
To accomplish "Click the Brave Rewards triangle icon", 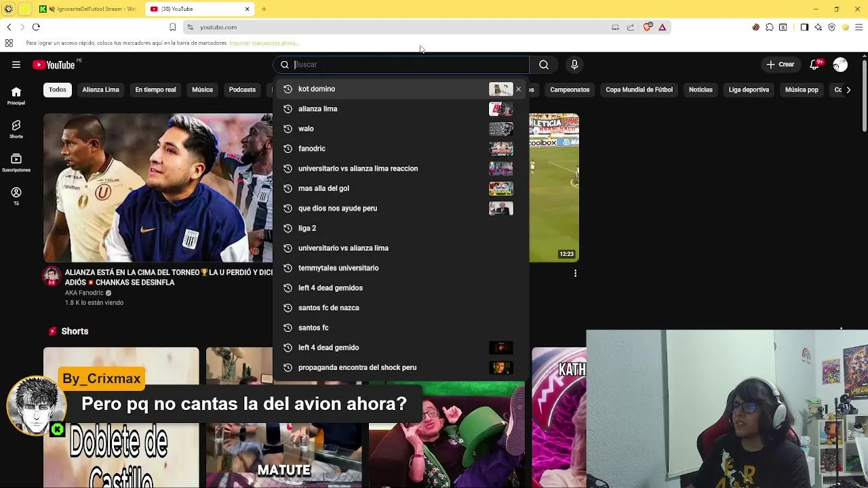I will (662, 27).
